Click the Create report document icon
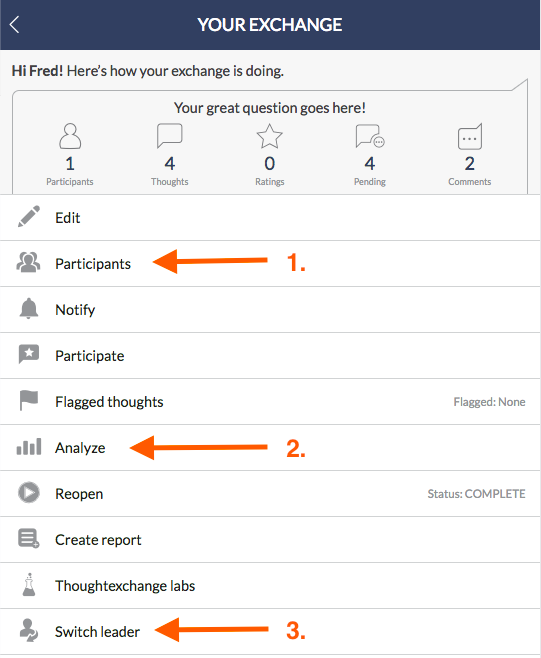Screen dimensions: 541x658 (29, 539)
